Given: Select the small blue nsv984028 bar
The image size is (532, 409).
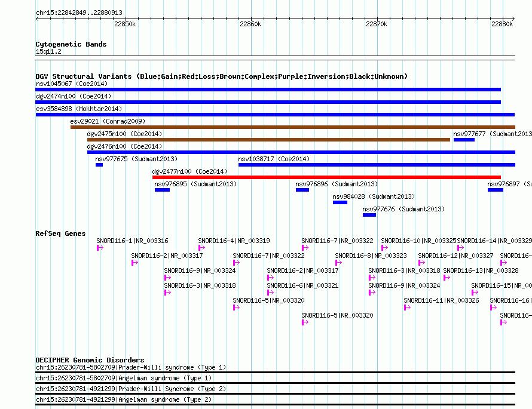Looking at the screenshot, I should [340, 202].
